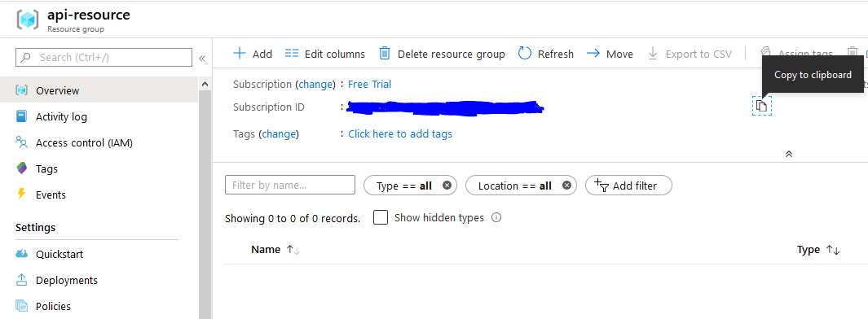Click Add in the toolbar

click(253, 54)
